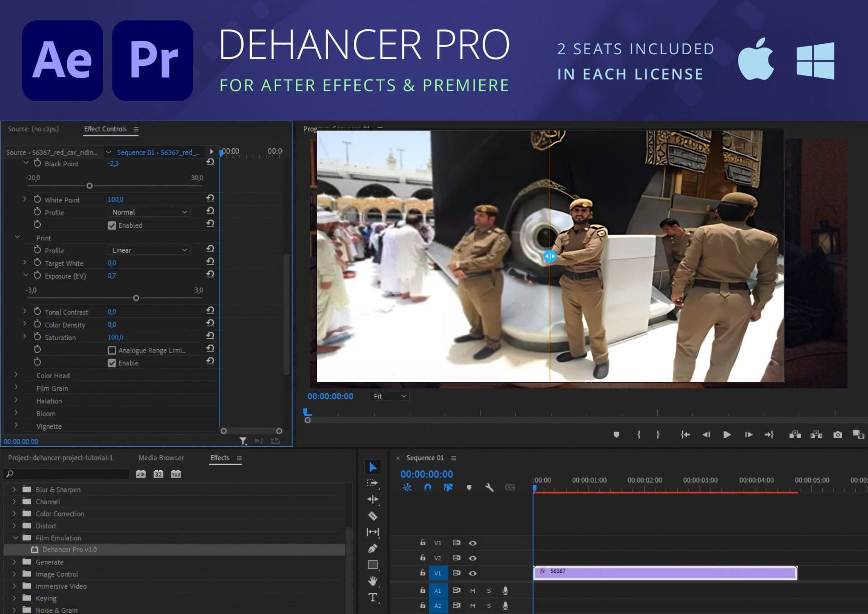Add marker in Program monitor
The width and height of the screenshot is (868, 614).
[x=616, y=435]
